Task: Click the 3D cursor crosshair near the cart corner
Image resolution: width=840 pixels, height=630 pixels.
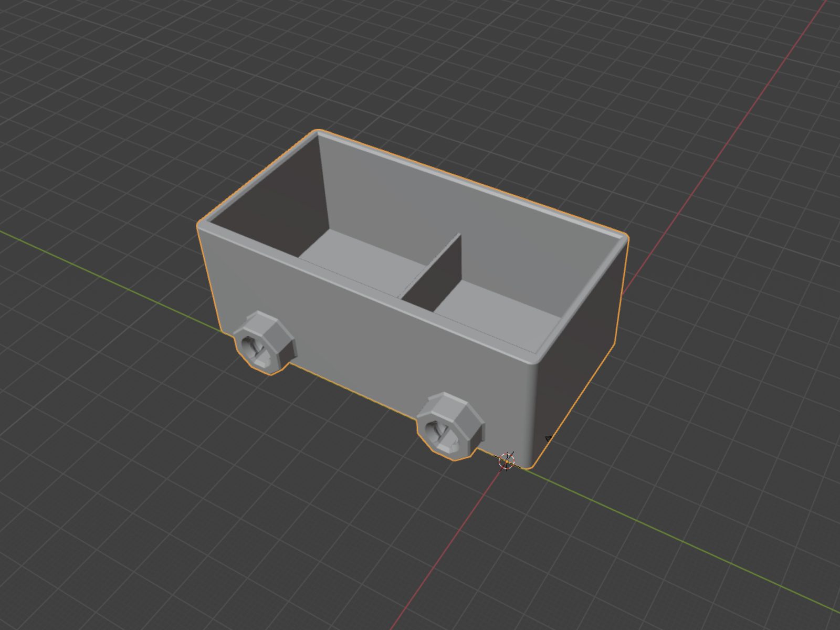Action: coord(507,461)
